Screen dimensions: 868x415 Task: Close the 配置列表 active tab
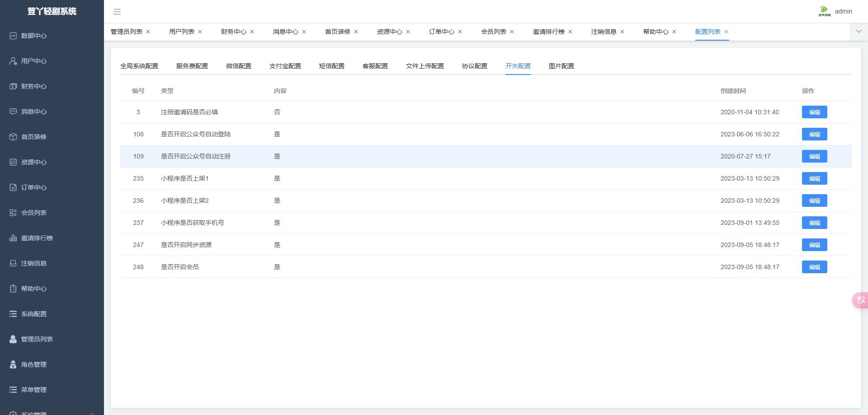click(x=726, y=32)
